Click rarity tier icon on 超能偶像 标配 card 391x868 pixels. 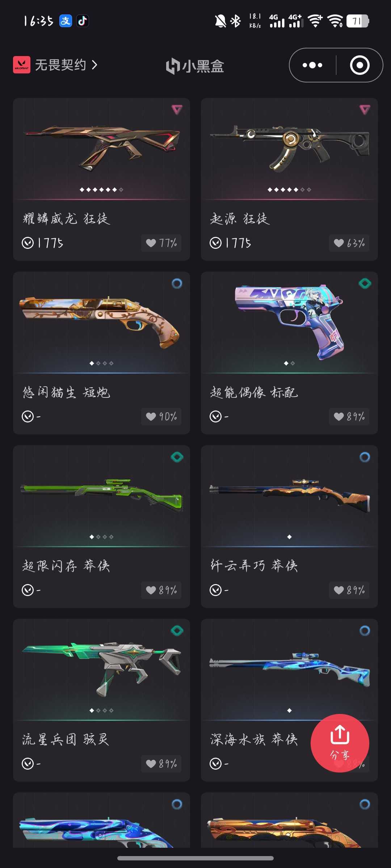[x=365, y=284]
